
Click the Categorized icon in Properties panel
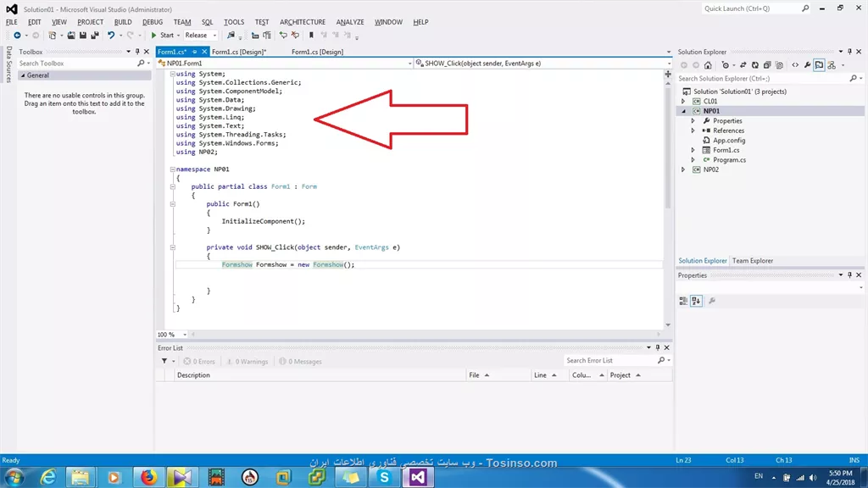click(684, 301)
